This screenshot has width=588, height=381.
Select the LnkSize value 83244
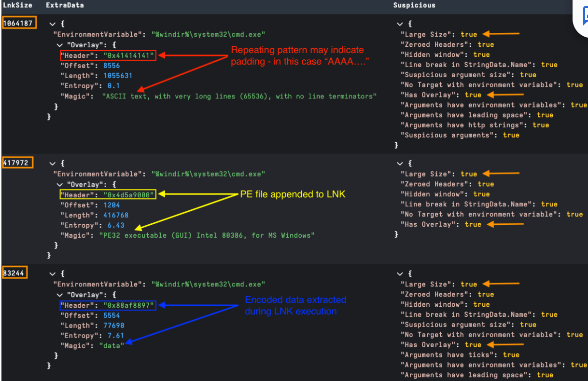pyautogui.click(x=15, y=273)
